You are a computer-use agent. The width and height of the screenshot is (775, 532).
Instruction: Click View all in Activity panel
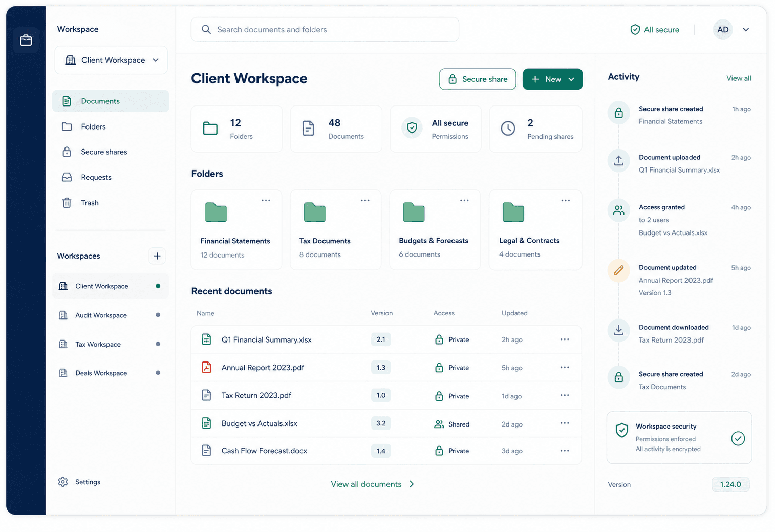pos(739,78)
